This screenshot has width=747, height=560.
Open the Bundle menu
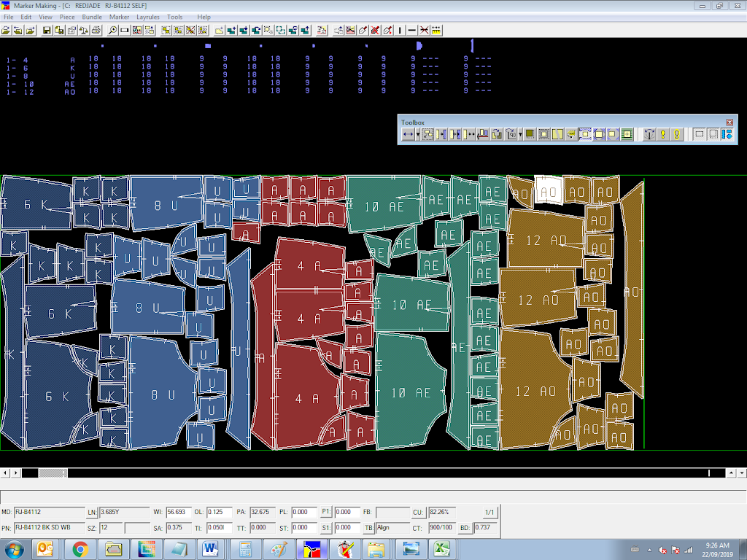point(92,17)
